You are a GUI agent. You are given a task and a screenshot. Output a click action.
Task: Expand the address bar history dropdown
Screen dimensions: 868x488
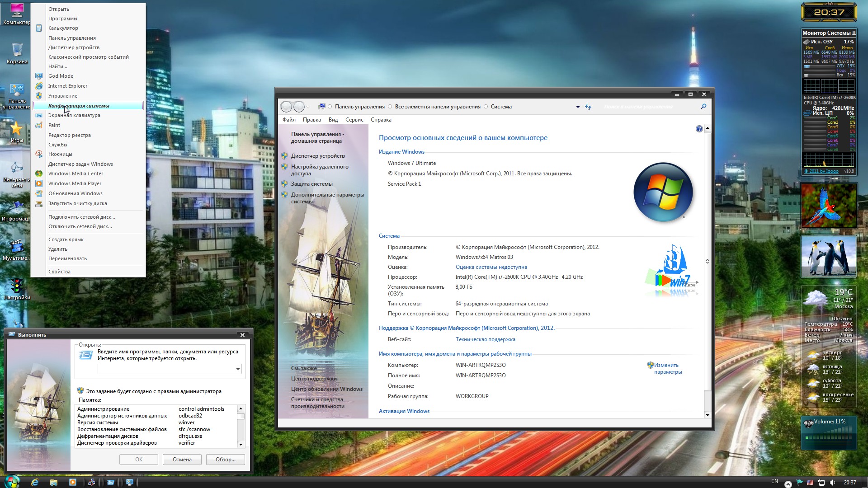[x=578, y=107]
